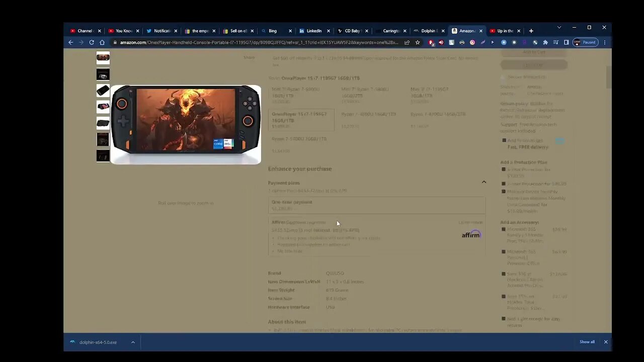Screen dimensions: 644x362
Task: Select the second product thumbnail image
Action: point(103,74)
